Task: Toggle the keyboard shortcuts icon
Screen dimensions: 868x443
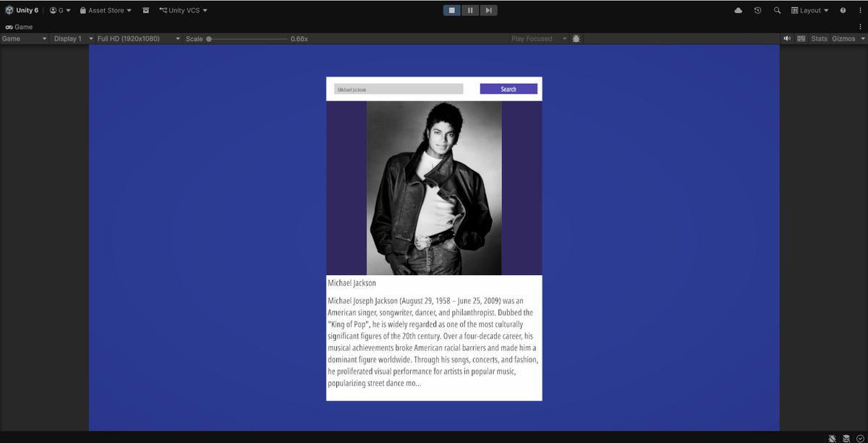Action: [x=801, y=38]
